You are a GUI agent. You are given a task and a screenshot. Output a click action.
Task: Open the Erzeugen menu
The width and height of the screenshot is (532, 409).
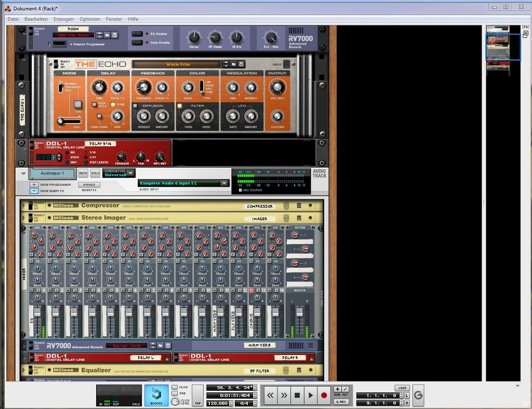[x=63, y=19]
